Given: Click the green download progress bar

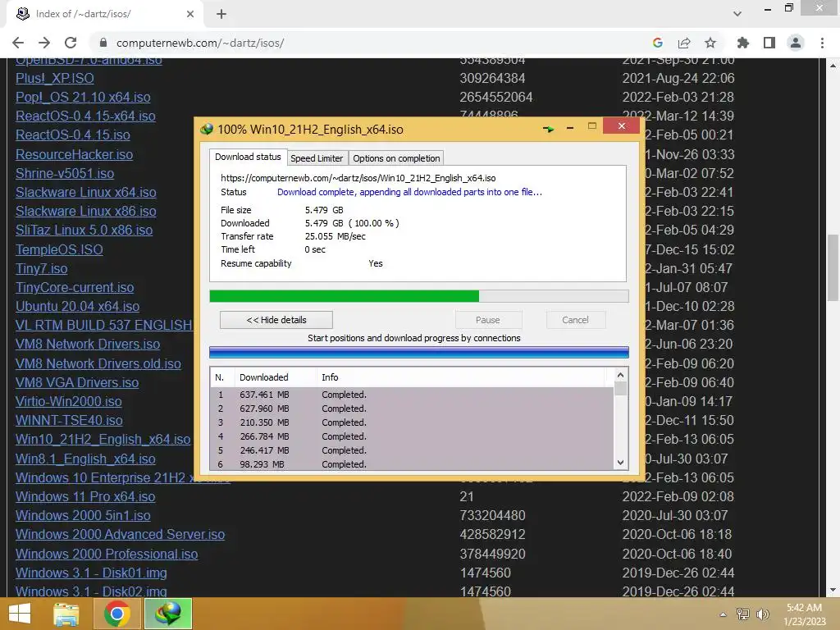Looking at the screenshot, I should coord(419,296).
